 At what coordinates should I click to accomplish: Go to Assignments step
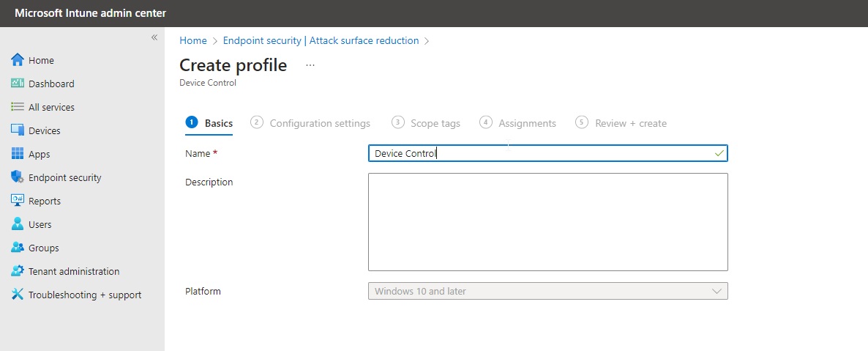pyautogui.click(x=517, y=123)
